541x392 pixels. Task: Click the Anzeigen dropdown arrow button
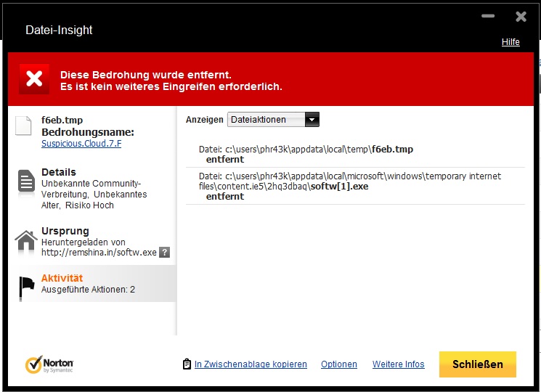(x=312, y=120)
